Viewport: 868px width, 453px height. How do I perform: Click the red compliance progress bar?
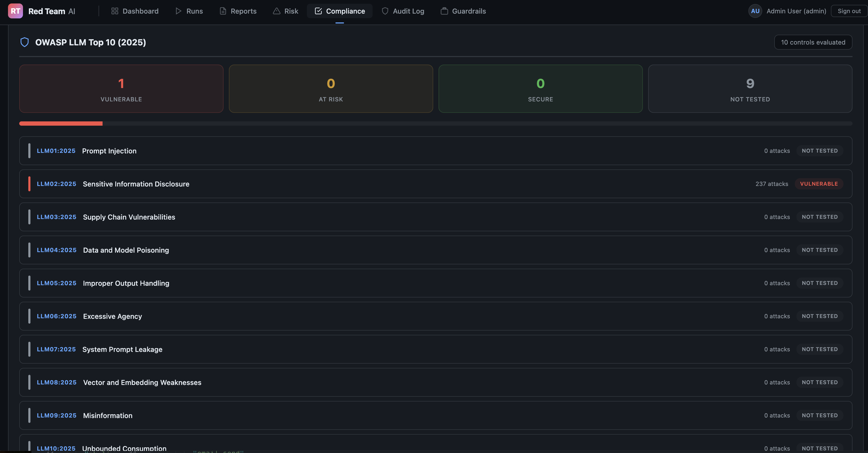click(x=61, y=124)
